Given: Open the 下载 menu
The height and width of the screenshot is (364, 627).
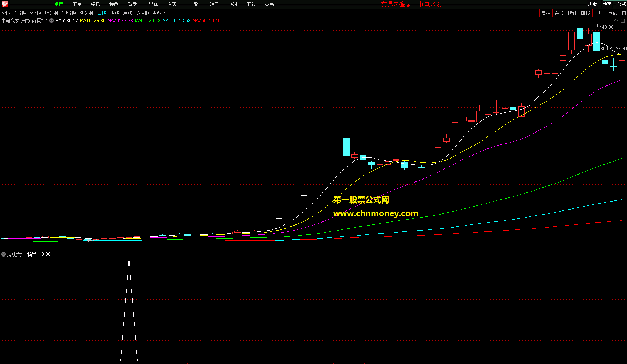Looking at the screenshot, I should coord(251,4).
